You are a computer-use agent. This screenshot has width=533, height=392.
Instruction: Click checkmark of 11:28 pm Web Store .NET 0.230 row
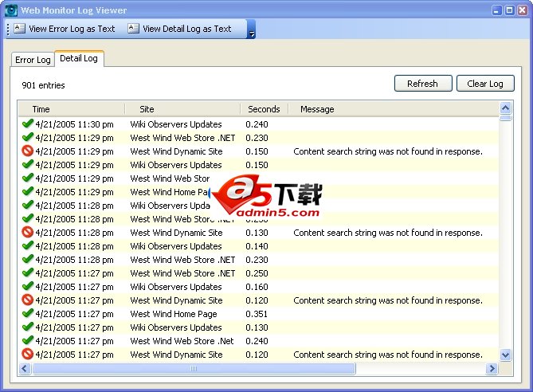[x=28, y=259]
